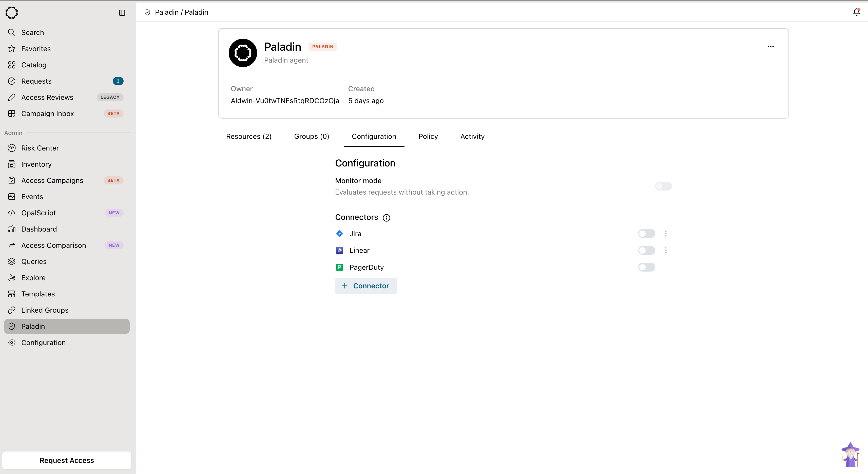Screen dimensions: 868x474
Task: Click the Favorites star icon
Action: [x=12, y=49]
